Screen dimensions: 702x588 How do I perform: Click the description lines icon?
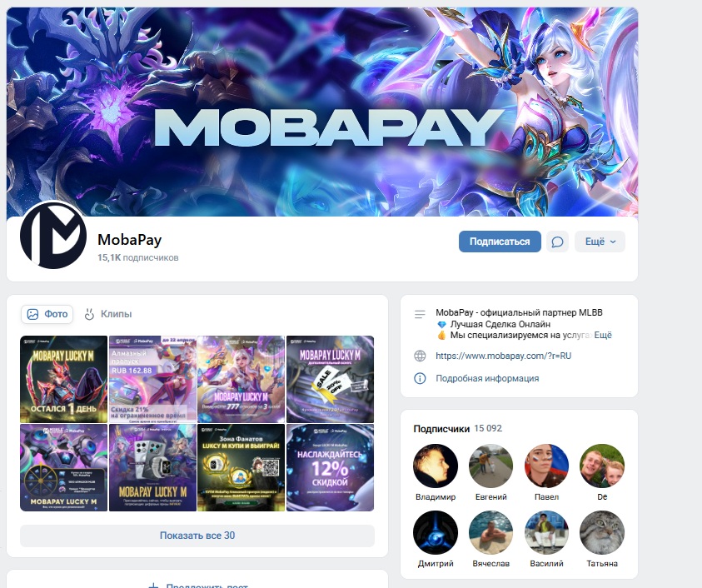tap(420, 314)
